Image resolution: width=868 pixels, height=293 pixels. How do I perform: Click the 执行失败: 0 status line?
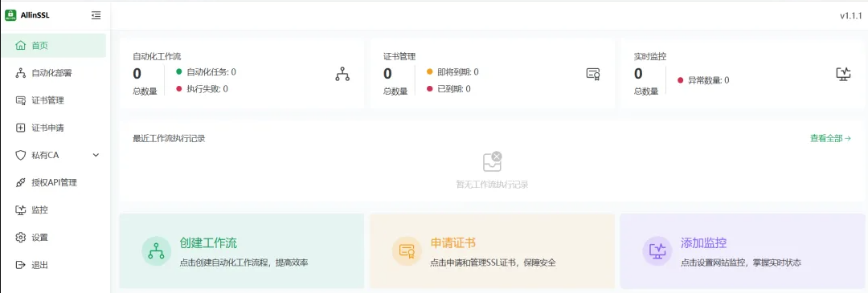(x=202, y=88)
